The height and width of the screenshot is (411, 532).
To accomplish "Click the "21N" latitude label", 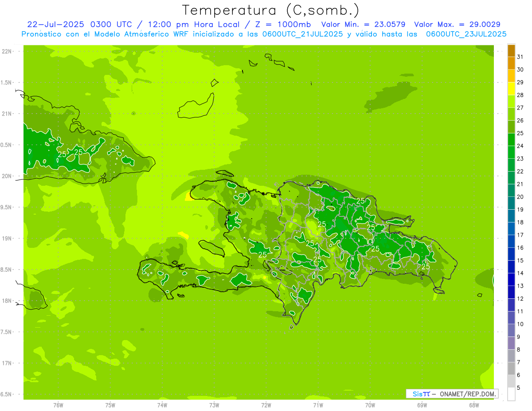I will [7, 114].
